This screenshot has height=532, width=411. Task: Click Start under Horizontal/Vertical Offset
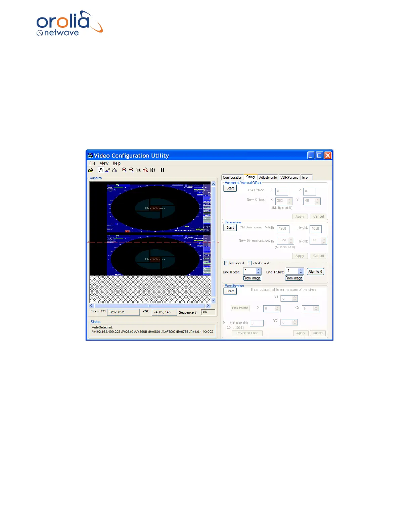pos(230,188)
